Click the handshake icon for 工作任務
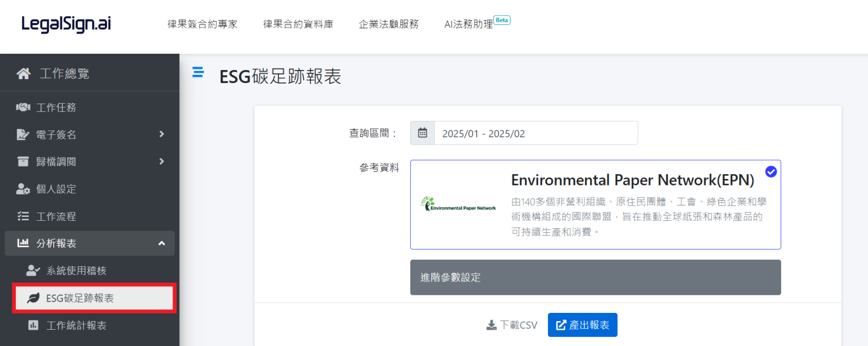868x346 pixels. (x=23, y=107)
